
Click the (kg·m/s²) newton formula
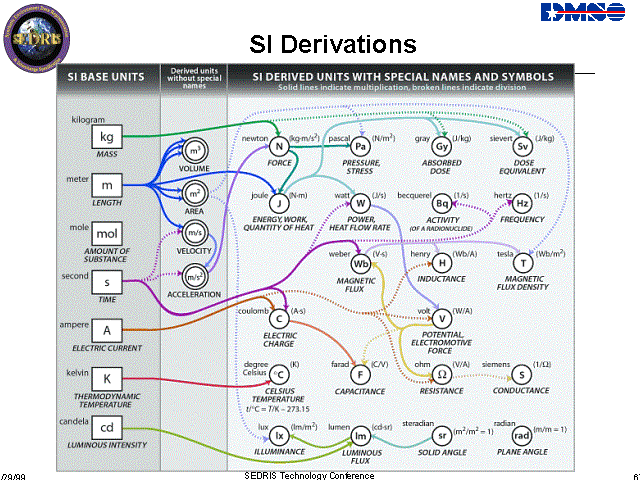(304, 138)
